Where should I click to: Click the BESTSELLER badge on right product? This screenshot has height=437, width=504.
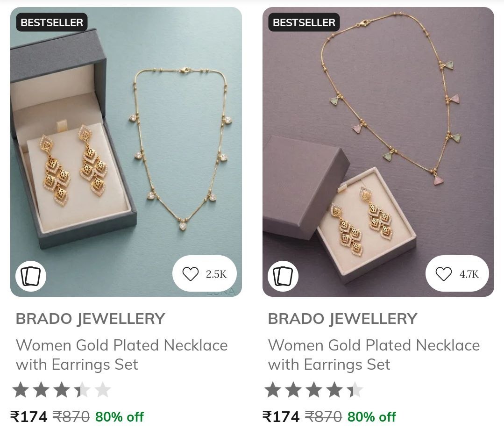click(x=304, y=22)
